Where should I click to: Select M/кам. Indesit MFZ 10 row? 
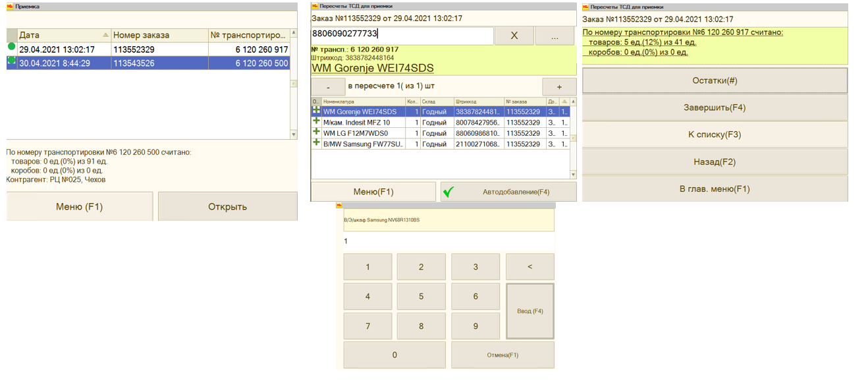[440, 123]
